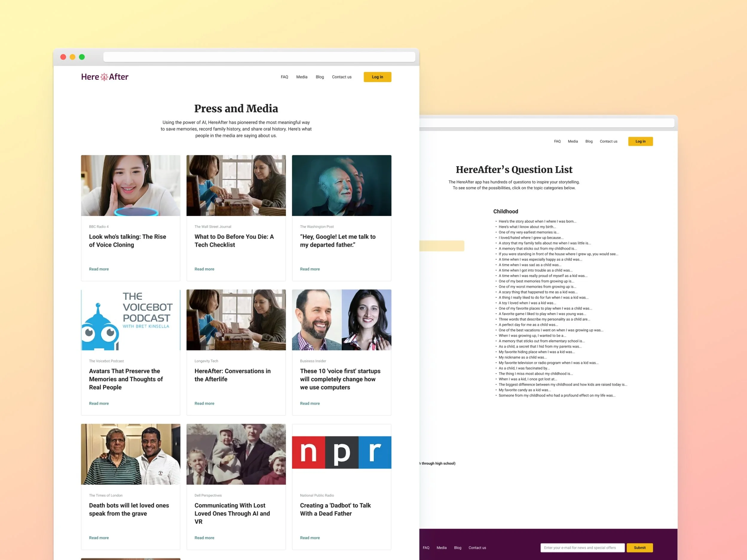Viewport: 747px width, 560px height.
Task: Open FAQ in Question List window header
Action: pyautogui.click(x=557, y=142)
